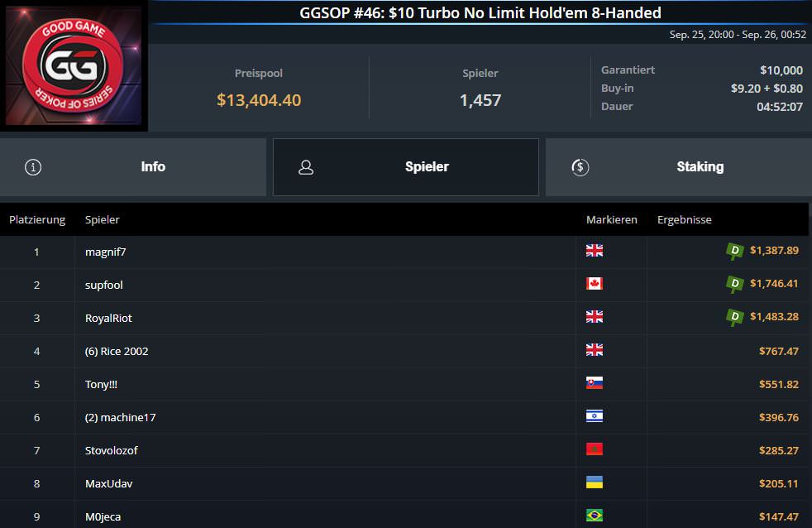Click the buy-in value $9.20 + $0.80

click(x=767, y=88)
